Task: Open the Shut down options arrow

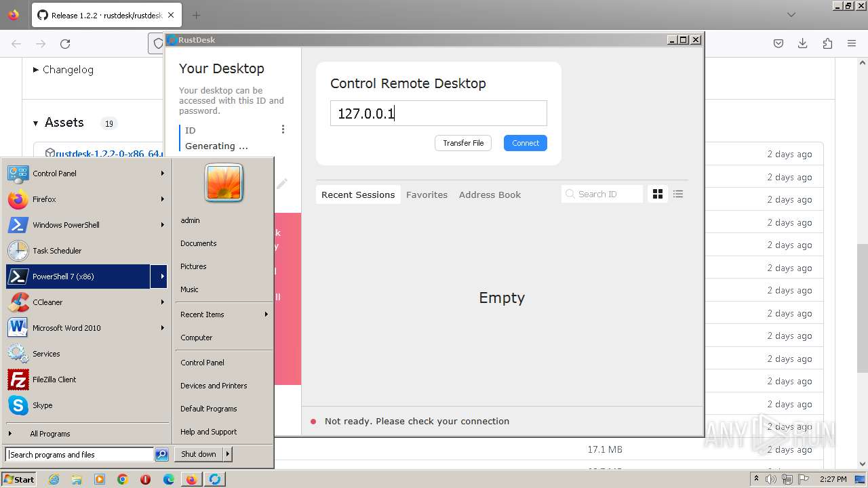Action: [228, 454]
